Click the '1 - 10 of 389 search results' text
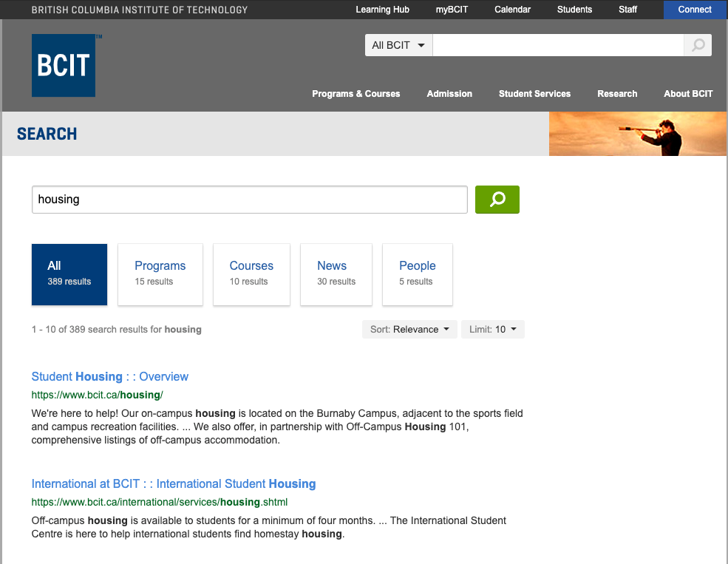The height and width of the screenshot is (564, 728). 117,329
